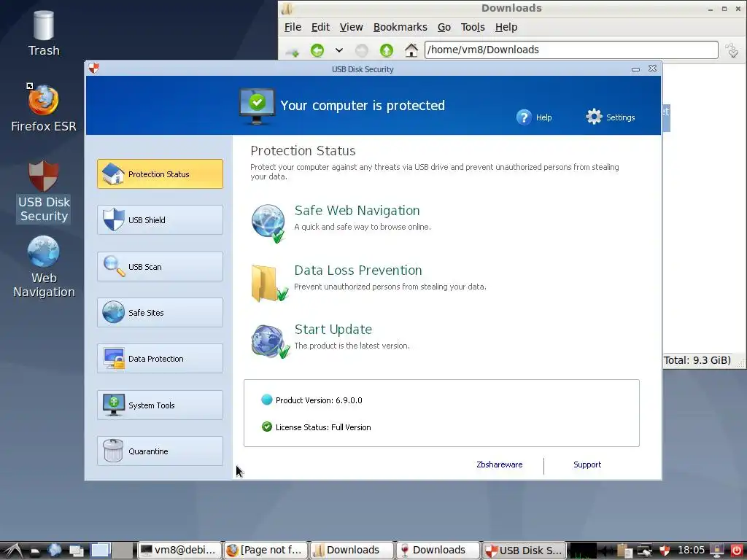Click the green Up folder arrow in Downloads toolbar
The height and width of the screenshot is (560, 747).
pos(387,50)
